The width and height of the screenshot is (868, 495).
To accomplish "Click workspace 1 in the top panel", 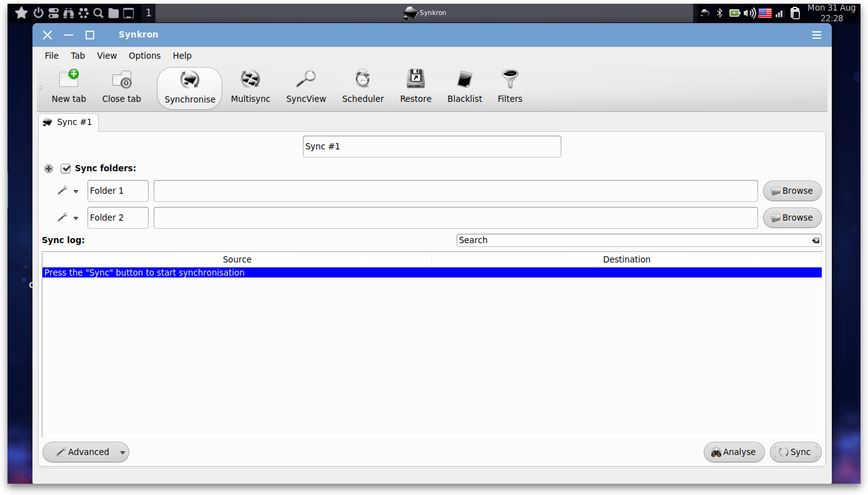I will [148, 12].
